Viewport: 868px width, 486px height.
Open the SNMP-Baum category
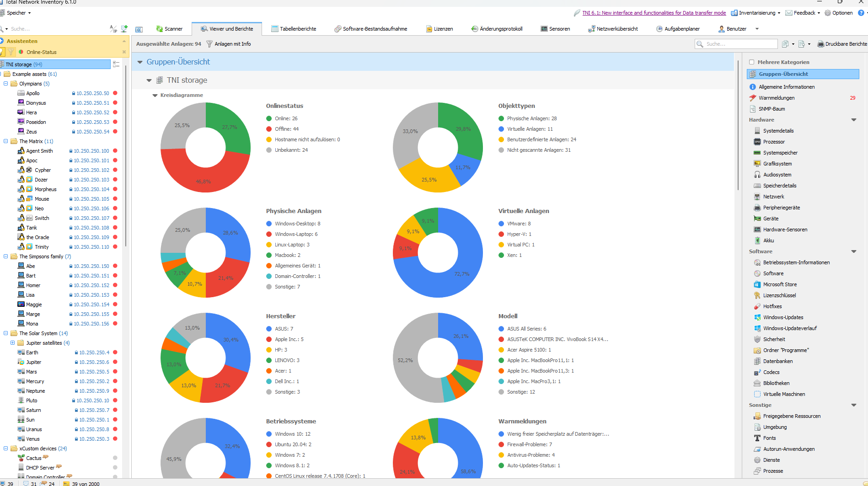[772, 109]
